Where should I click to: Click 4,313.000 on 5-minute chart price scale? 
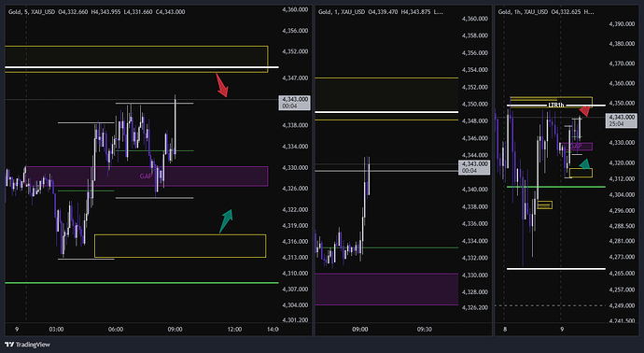point(295,257)
